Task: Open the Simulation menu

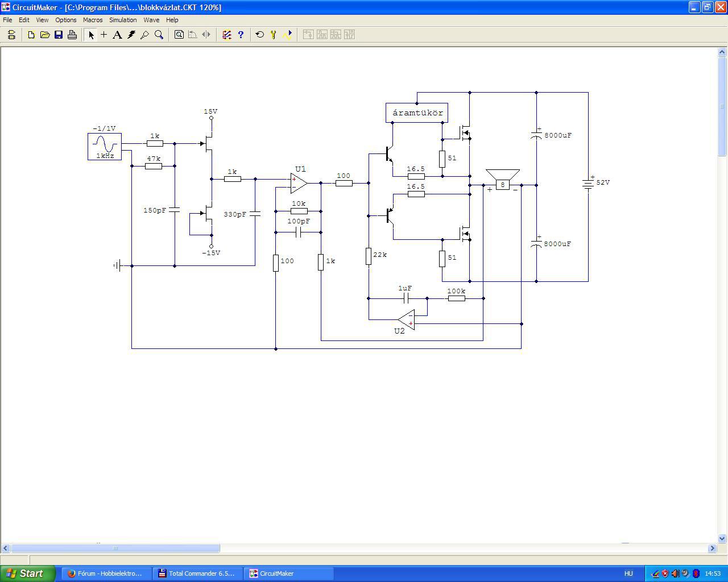Action: (123, 20)
